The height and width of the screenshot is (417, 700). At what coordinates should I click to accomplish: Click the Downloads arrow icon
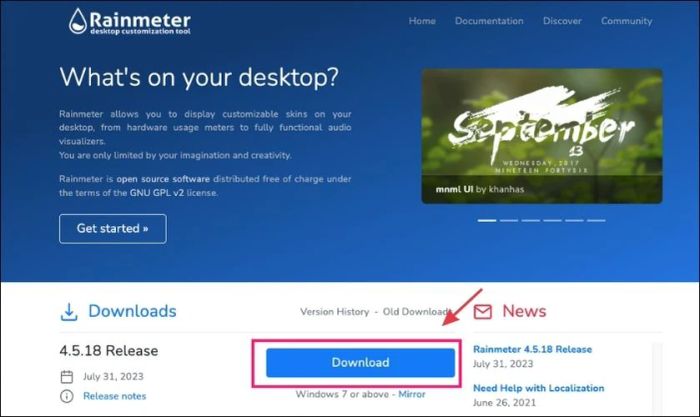click(x=69, y=312)
